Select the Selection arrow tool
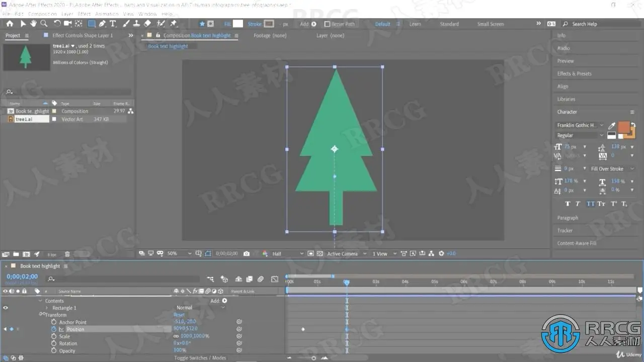Viewport: 644px width, 362px height. click(23, 24)
